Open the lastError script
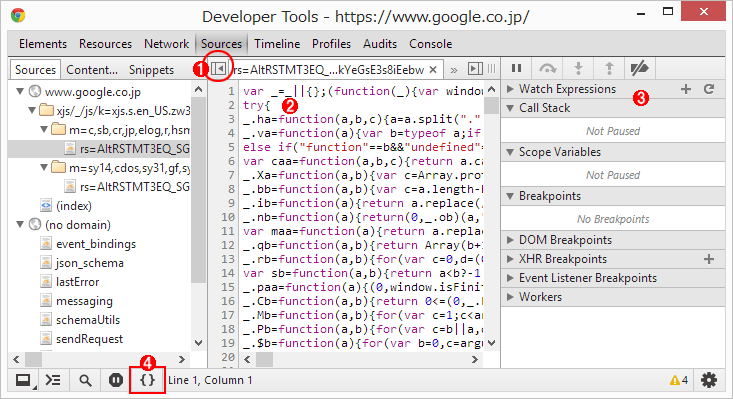The width and height of the screenshot is (733, 399). [x=78, y=282]
